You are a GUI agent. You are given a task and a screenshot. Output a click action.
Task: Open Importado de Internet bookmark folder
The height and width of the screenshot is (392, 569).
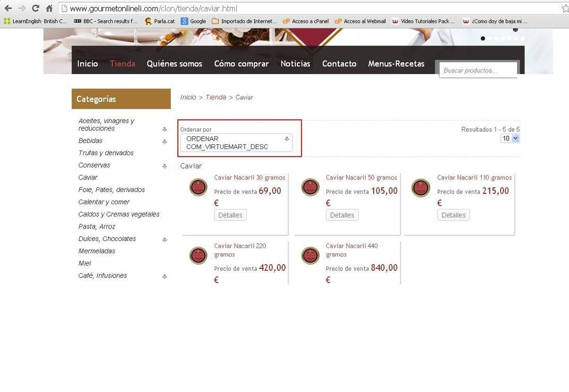point(244,21)
